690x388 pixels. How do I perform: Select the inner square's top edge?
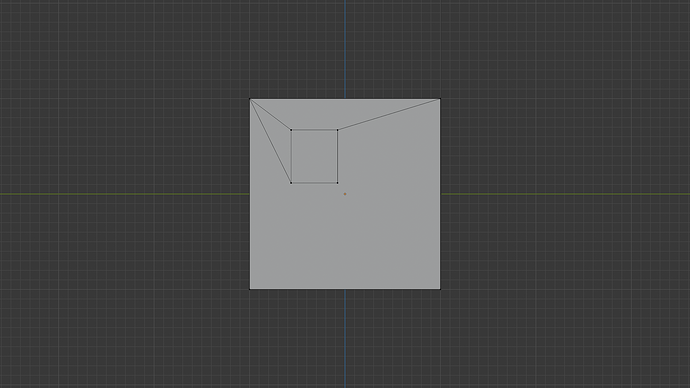coord(314,130)
